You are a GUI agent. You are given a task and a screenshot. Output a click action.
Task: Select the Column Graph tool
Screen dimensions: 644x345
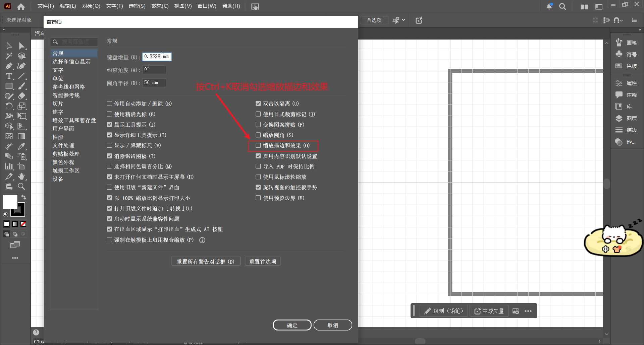click(x=9, y=166)
